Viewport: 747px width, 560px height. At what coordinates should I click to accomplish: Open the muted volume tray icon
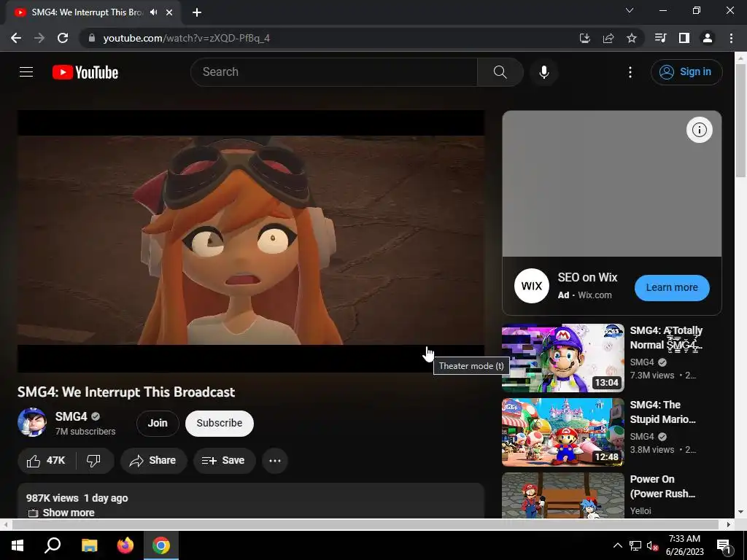[x=652, y=545]
